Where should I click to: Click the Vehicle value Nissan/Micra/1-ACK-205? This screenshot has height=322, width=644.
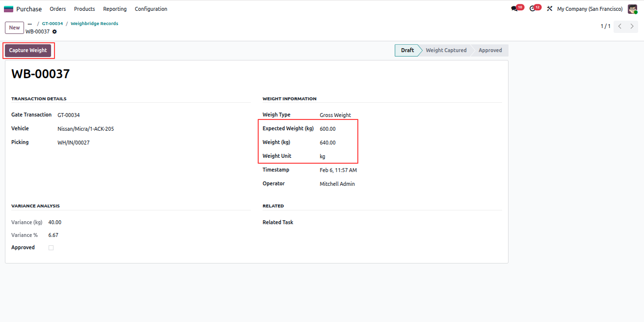point(85,129)
